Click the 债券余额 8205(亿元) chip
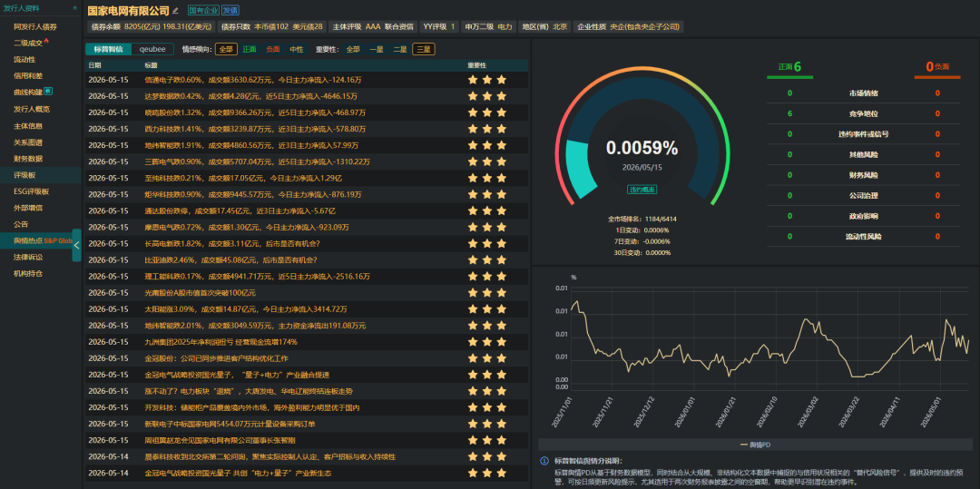 click(152, 27)
